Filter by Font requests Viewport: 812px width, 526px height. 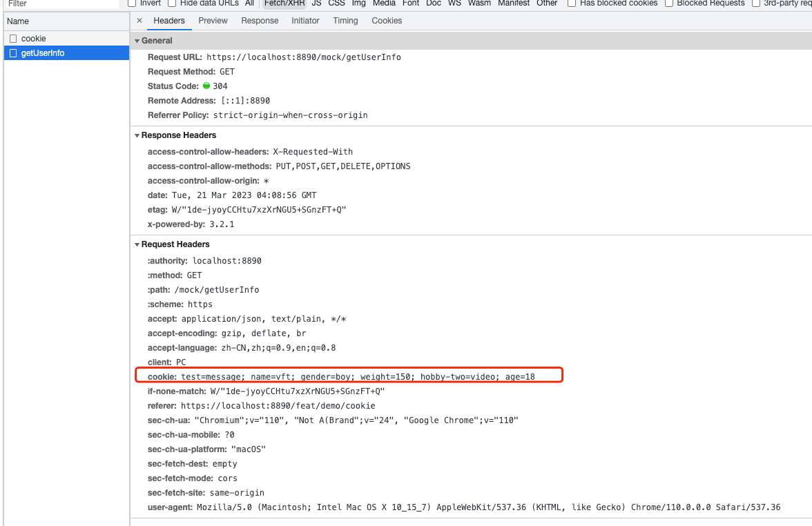coord(411,3)
